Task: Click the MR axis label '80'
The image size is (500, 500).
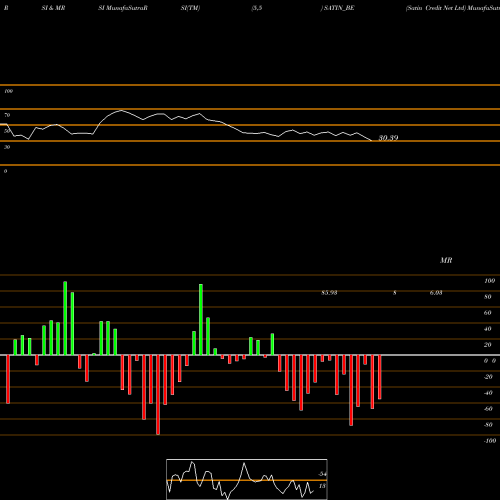Action: pos(488,297)
